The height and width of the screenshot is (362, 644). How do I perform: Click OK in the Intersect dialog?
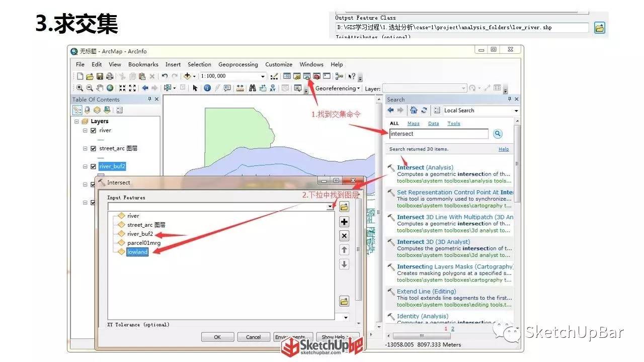point(217,337)
